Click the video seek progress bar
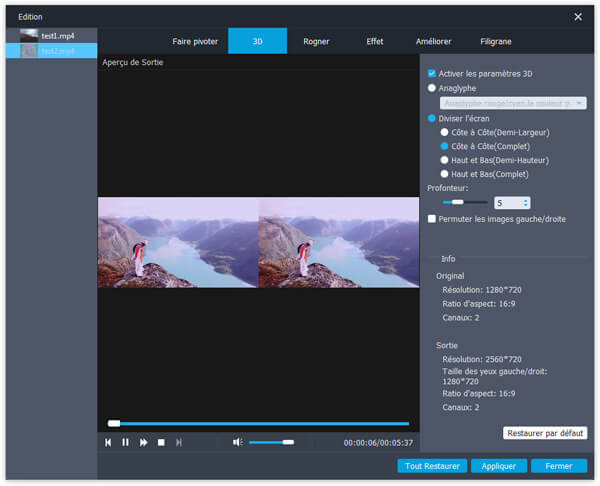 point(260,423)
